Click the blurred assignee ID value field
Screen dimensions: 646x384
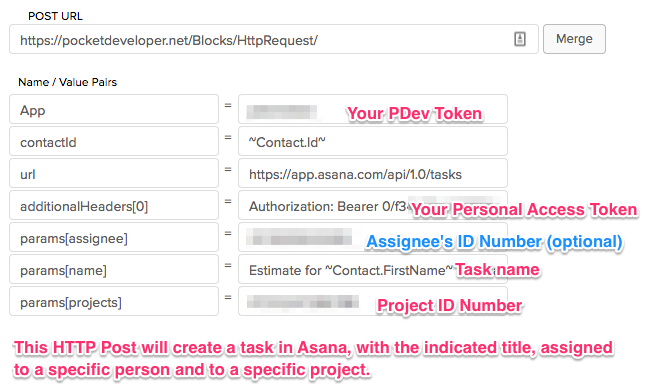point(373,237)
